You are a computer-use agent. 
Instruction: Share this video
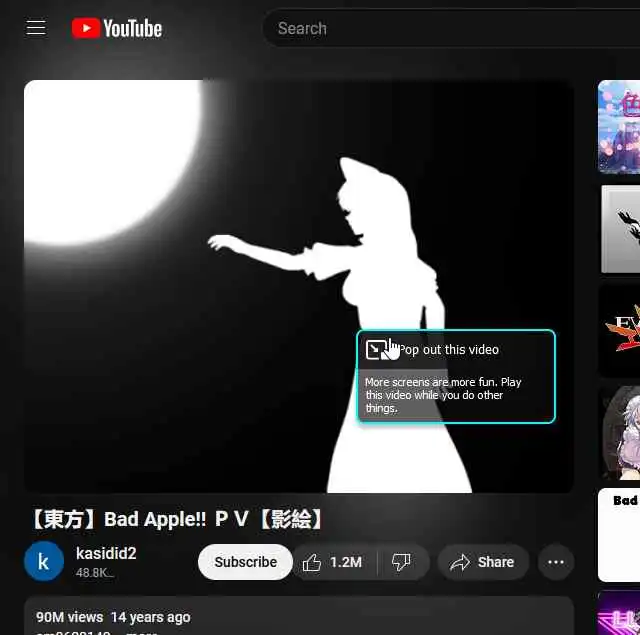point(483,562)
